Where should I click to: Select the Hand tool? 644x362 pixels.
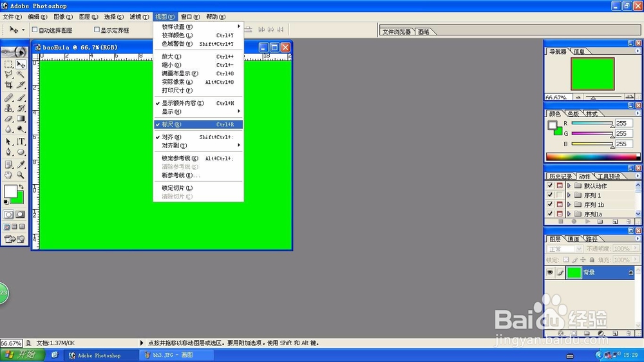pyautogui.click(x=8, y=175)
